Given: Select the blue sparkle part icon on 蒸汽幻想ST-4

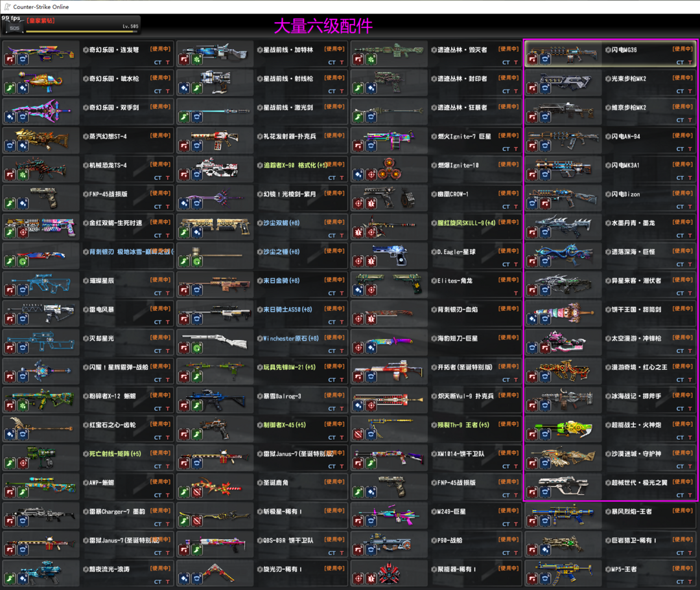Looking at the screenshot, I should point(23,146).
